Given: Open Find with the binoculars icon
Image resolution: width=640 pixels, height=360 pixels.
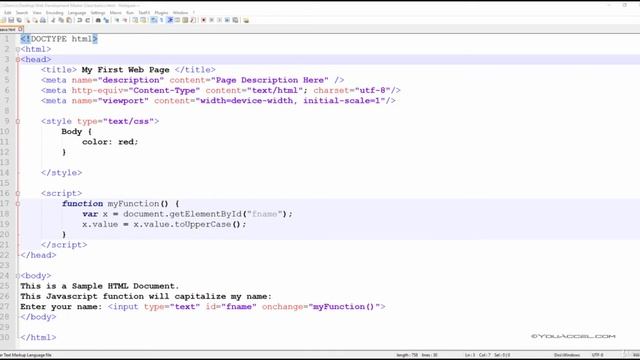Looking at the screenshot, I should click(x=98, y=20).
